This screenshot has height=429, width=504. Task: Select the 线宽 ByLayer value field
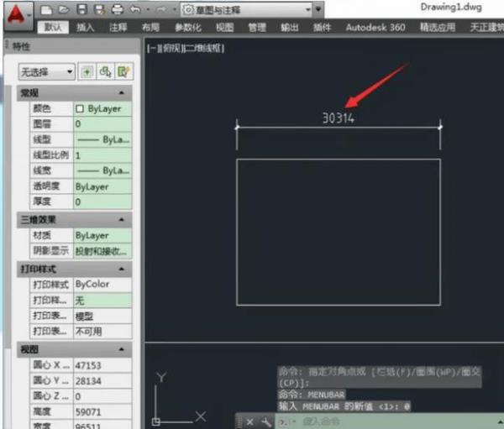pos(102,170)
